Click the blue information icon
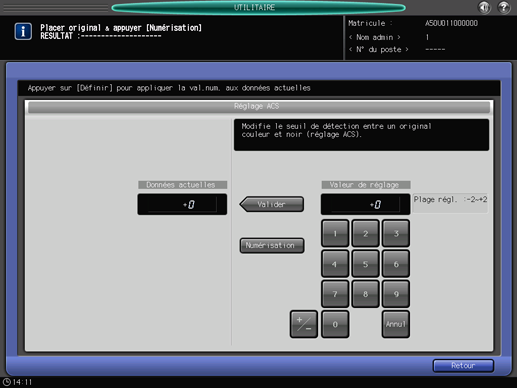Image resolution: width=517 pixels, height=388 pixels. tap(23, 32)
